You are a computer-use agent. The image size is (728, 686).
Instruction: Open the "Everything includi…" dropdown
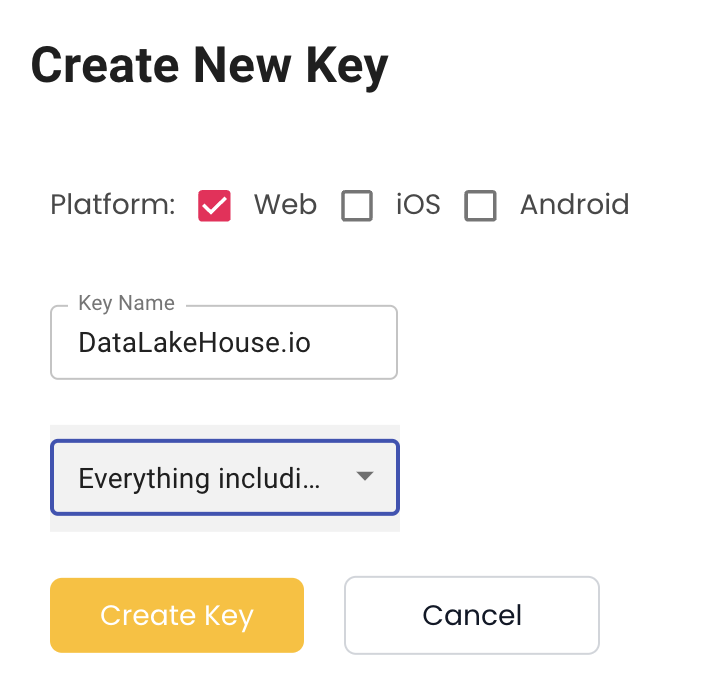(224, 478)
